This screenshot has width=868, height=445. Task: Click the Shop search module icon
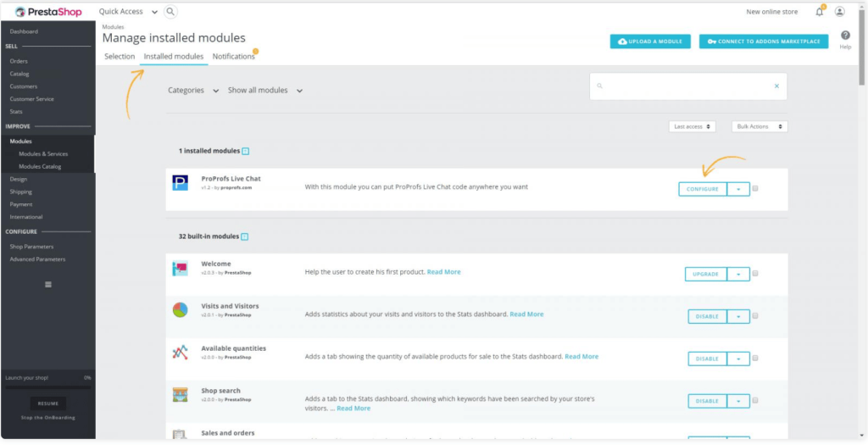[x=180, y=395]
